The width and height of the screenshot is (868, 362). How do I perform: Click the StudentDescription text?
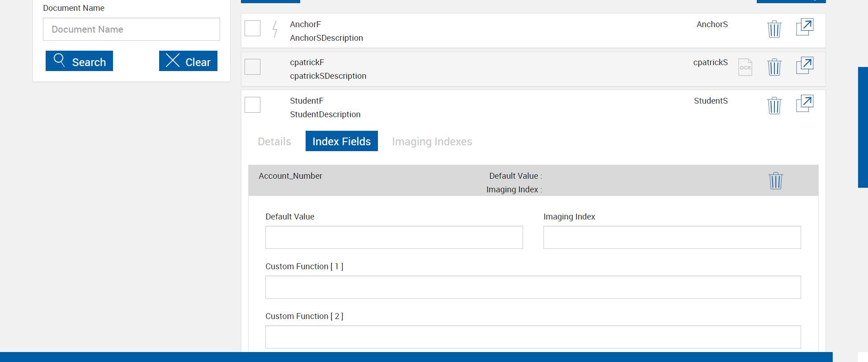click(325, 114)
